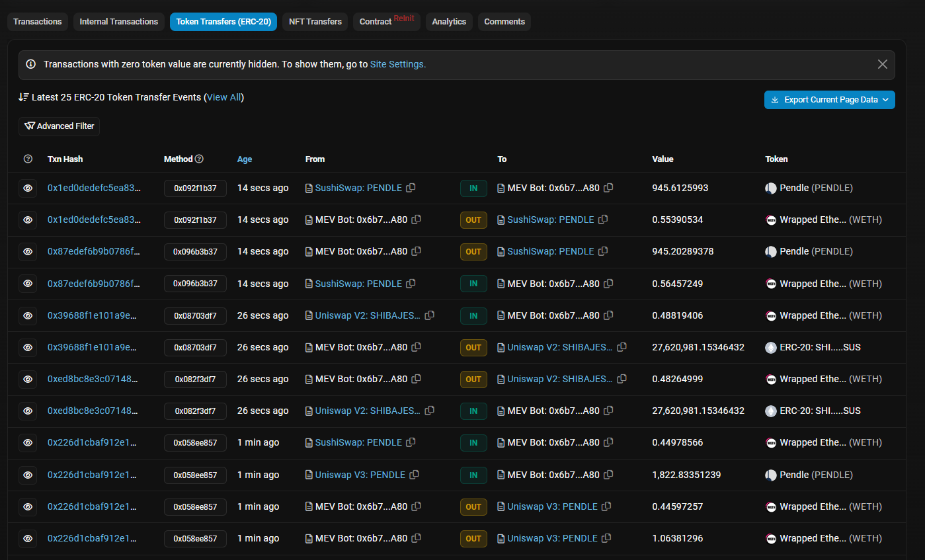
Task: Copy the Uniswap V3 To address in the 0.44597257 row
Action: (606, 506)
